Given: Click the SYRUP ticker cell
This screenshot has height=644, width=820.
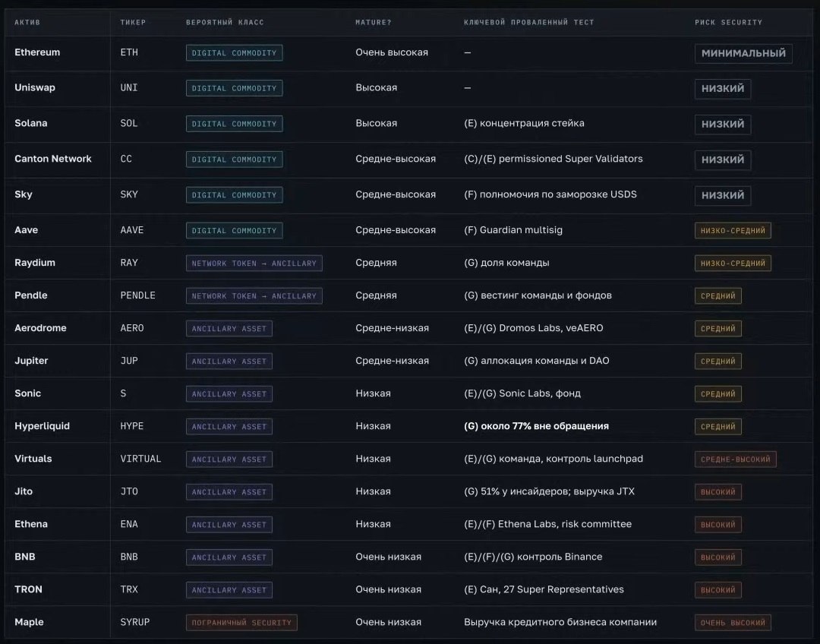Looking at the screenshot, I should point(135,622).
